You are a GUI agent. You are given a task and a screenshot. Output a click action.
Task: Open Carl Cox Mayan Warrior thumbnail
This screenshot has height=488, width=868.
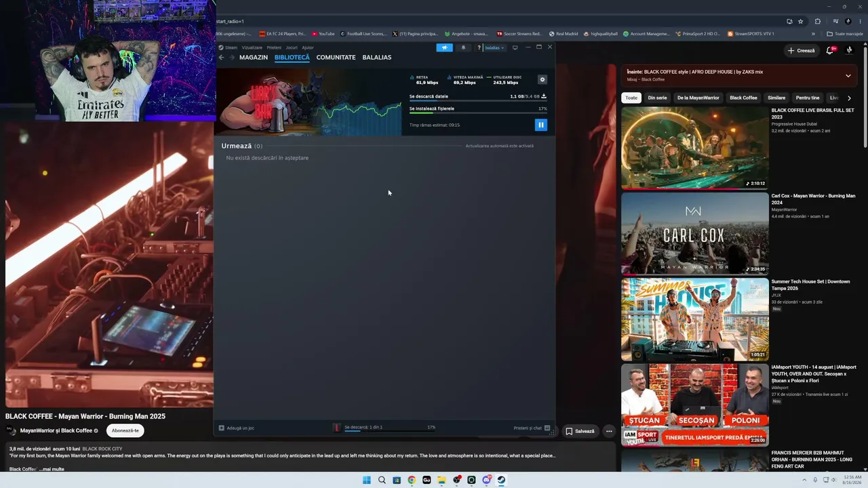(x=695, y=234)
